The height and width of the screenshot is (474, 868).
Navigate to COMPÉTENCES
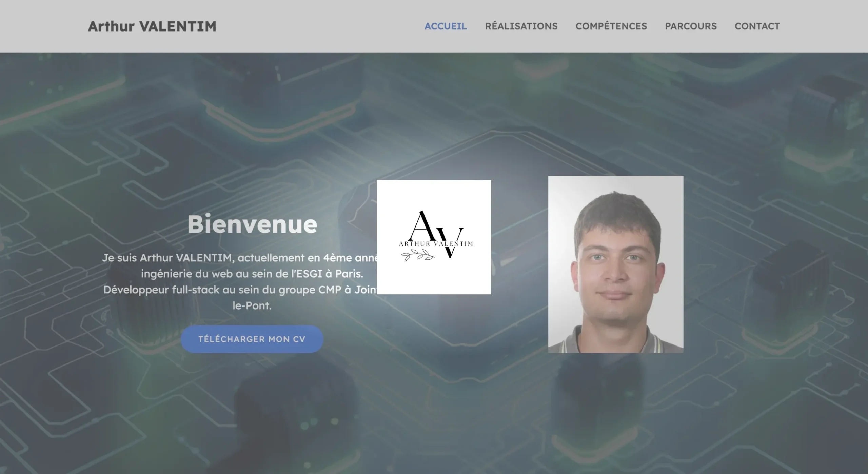pyautogui.click(x=611, y=26)
